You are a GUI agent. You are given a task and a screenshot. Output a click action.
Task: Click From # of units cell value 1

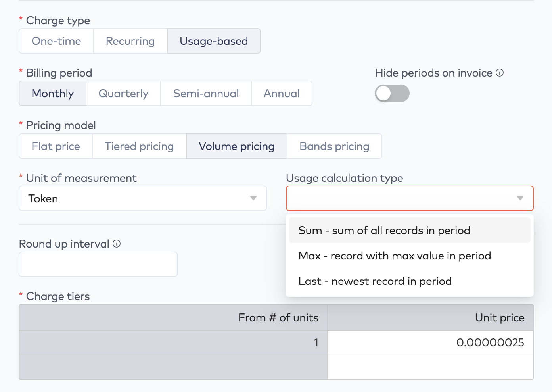(173, 342)
